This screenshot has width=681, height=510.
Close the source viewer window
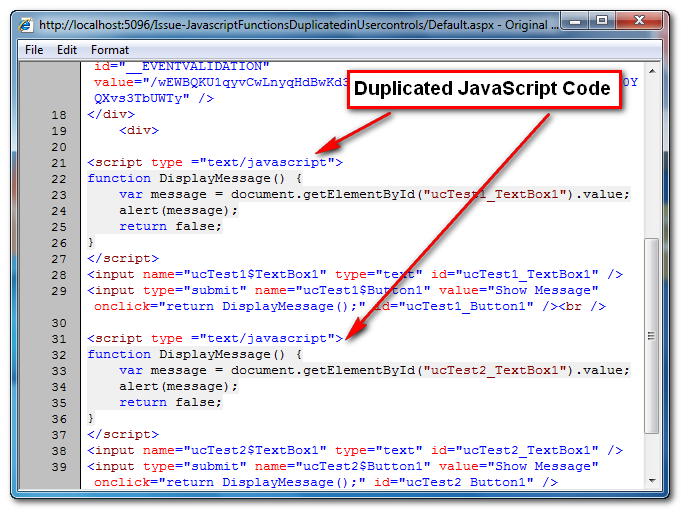639,20
